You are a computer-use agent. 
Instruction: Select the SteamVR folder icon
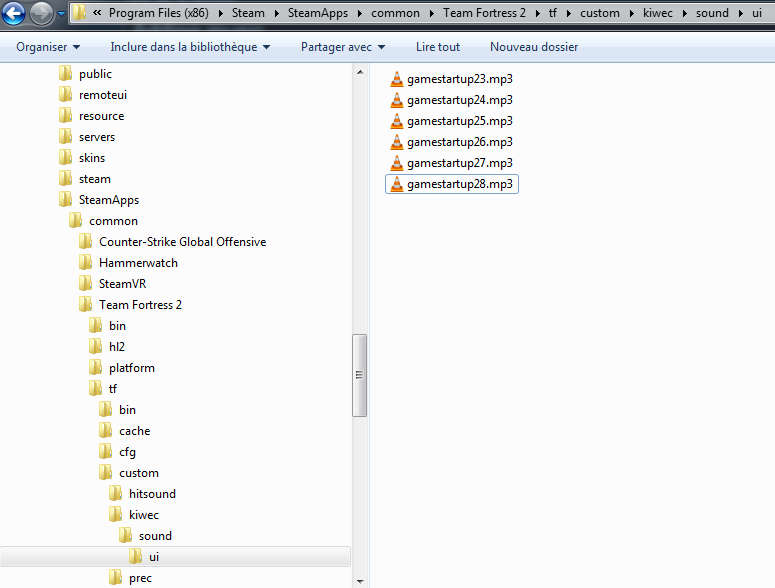86,284
